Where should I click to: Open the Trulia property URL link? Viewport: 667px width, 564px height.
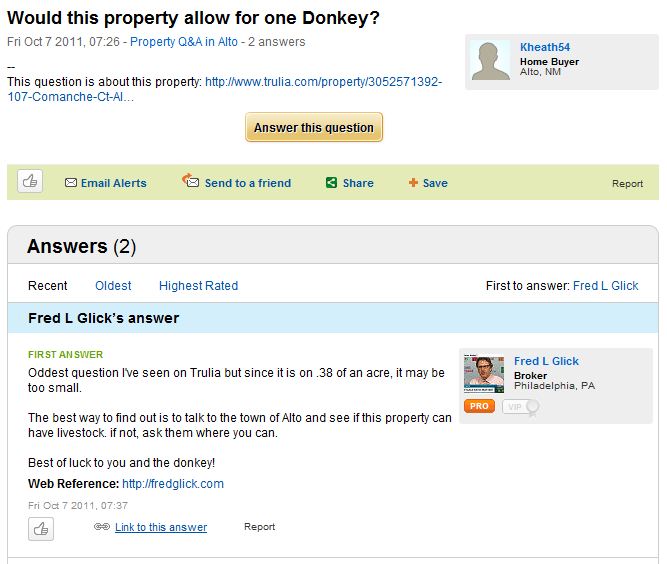click(323, 82)
